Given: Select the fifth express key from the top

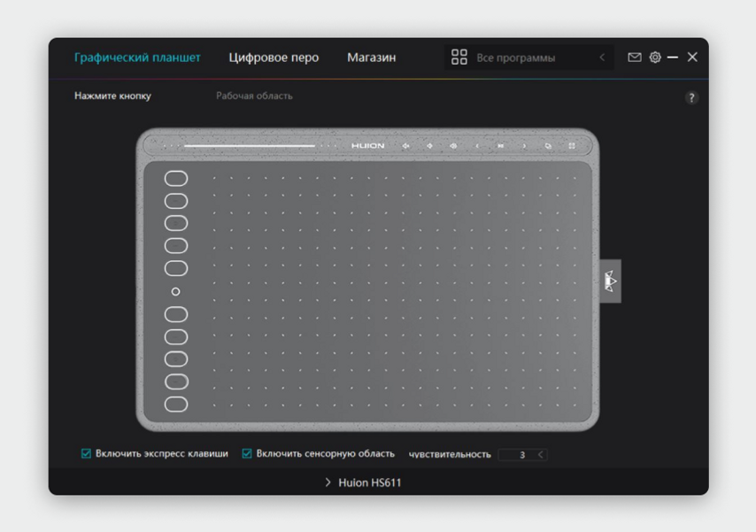Looking at the screenshot, I should (176, 268).
